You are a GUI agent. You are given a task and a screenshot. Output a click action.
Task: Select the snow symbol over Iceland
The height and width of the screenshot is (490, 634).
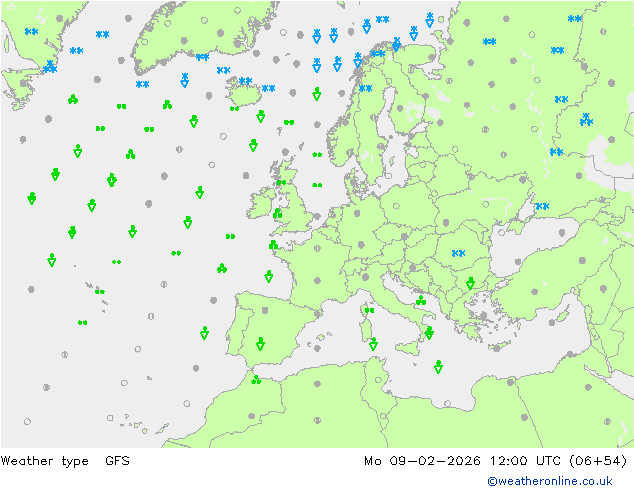(x=245, y=82)
